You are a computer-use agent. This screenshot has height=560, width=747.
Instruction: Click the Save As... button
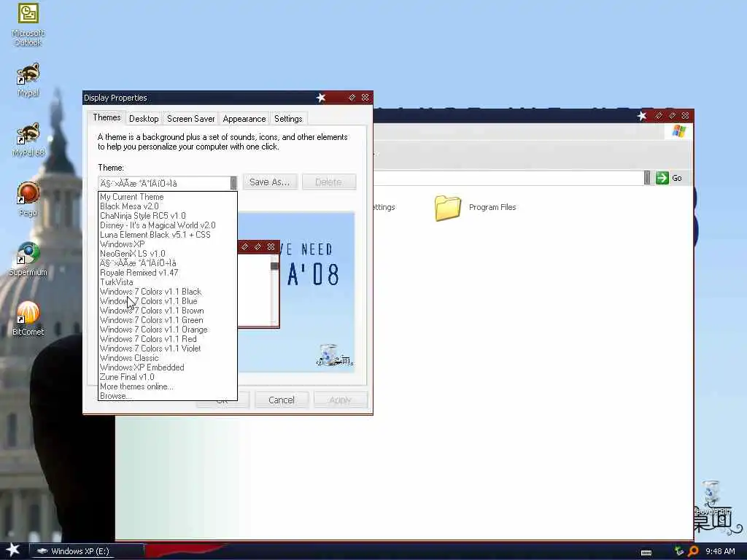[270, 182]
